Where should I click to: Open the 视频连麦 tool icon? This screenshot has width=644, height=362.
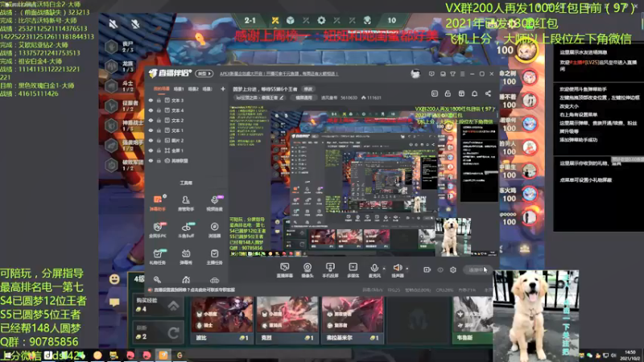tap(214, 203)
